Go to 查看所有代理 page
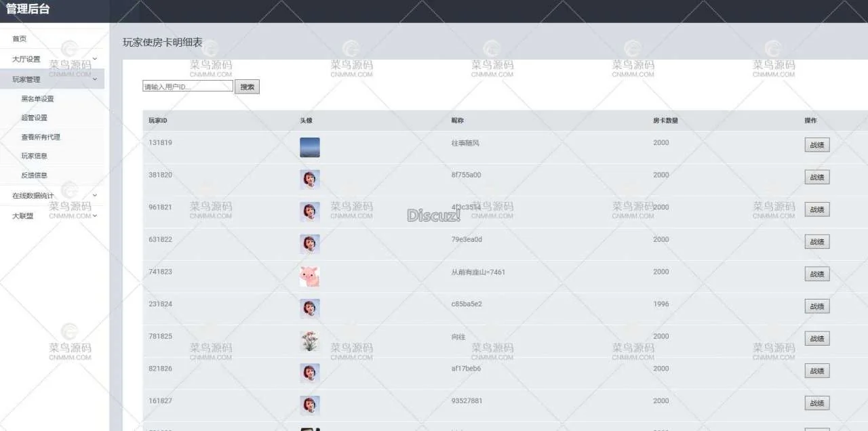 pos(41,137)
